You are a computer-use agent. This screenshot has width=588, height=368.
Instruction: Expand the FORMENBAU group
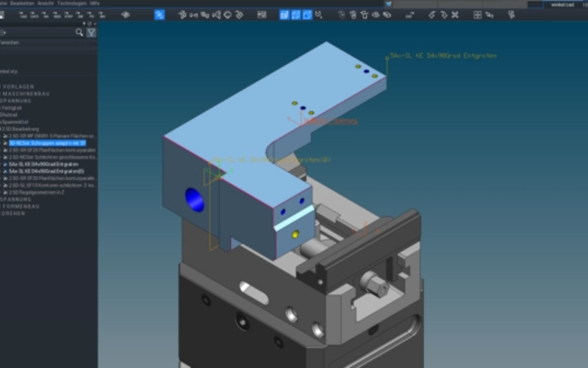(20, 207)
